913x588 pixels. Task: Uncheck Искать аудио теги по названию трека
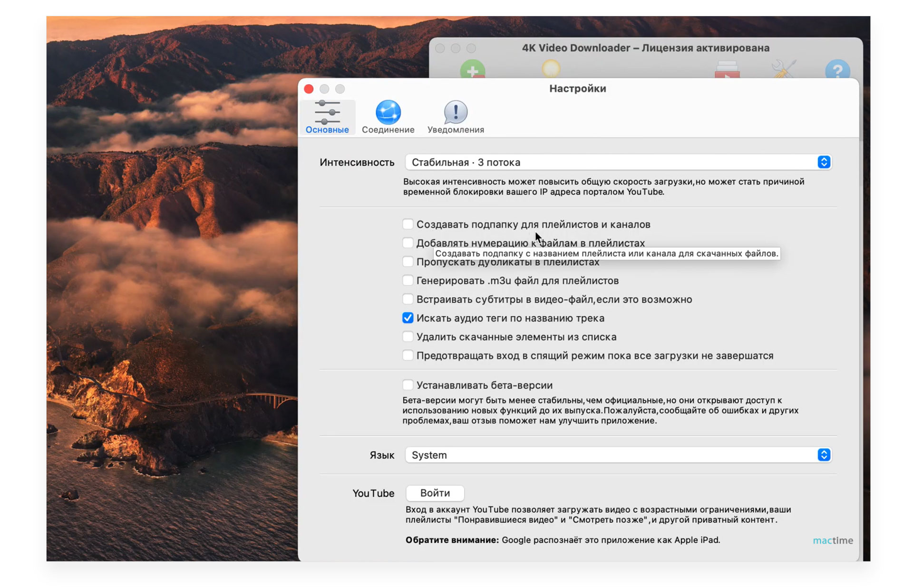click(x=408, y=318)
